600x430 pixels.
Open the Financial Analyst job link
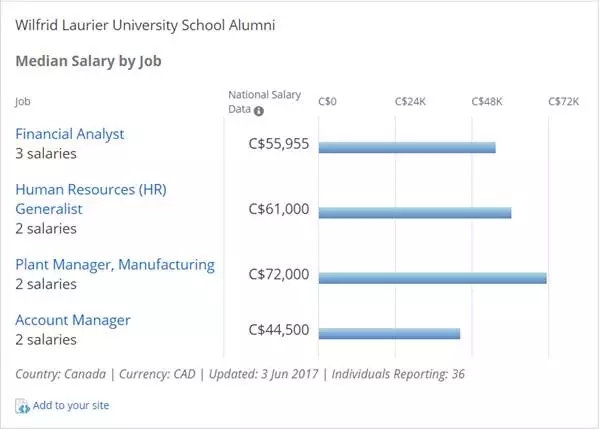pos(70,134)
